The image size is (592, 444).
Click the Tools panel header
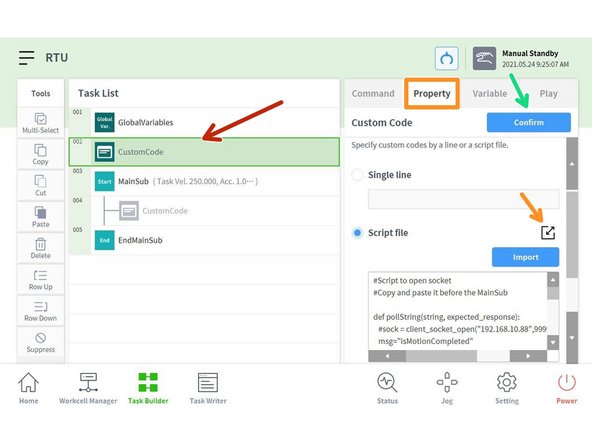(40, 93)
